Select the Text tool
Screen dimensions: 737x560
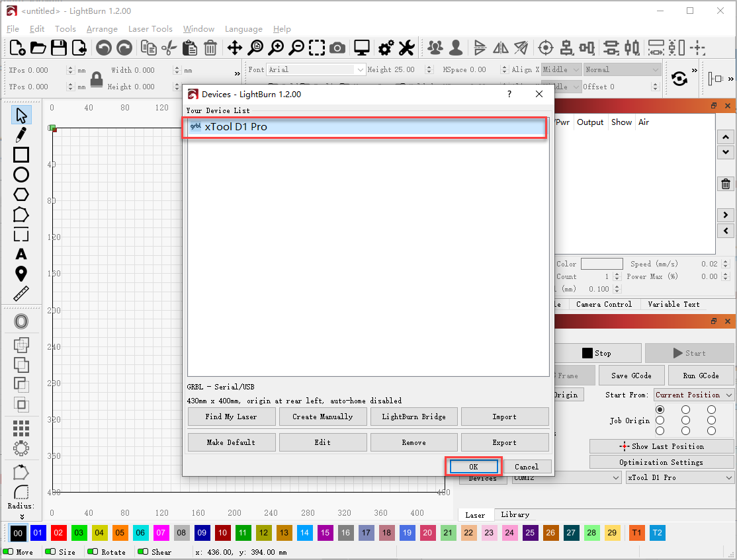(21, 255)
